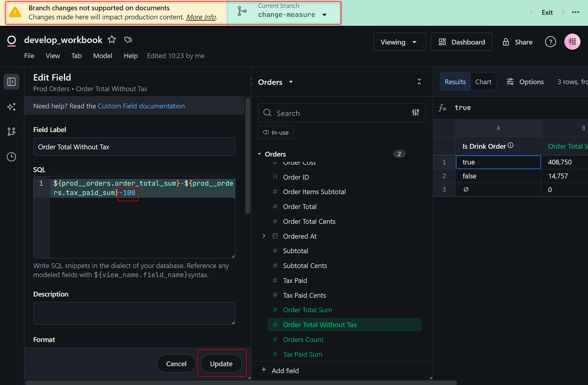Open the File menu
Viewport: 588px width, 385px height.
pyautogui.click(x=29, y=56)
